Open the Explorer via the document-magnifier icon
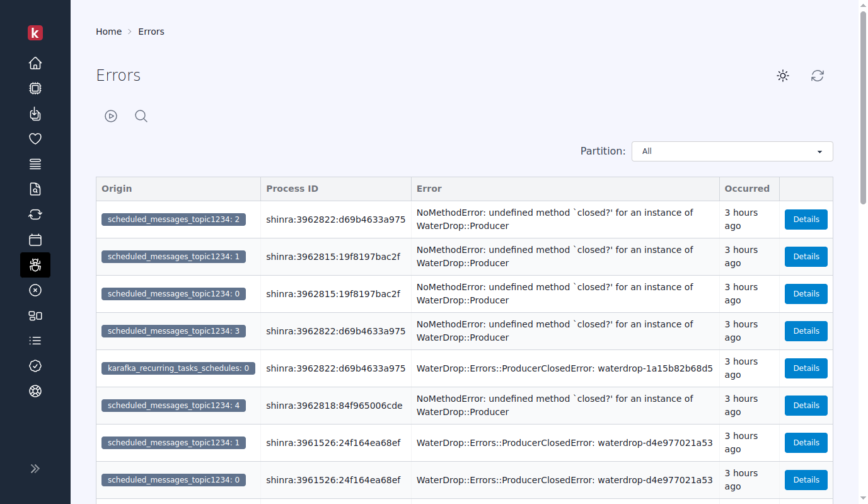The width and height of the screenshot is (868, 504). click(35, 189)
